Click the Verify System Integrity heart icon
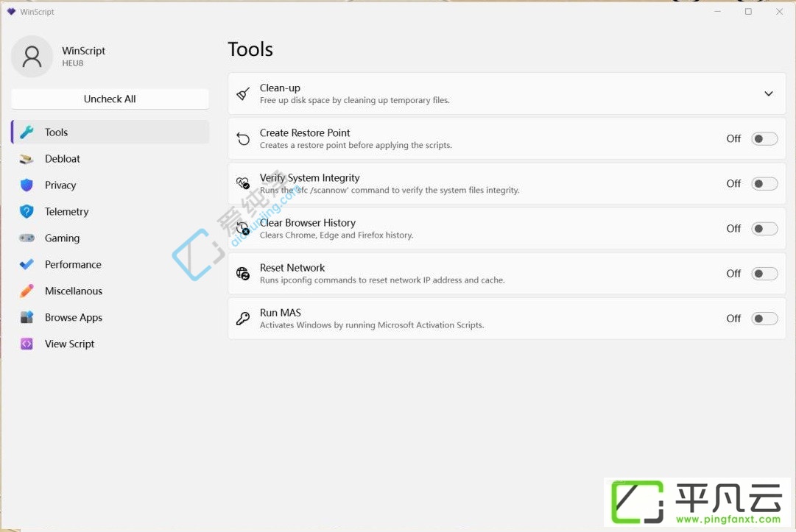This screenshot has height=532, width=796. point(243,183)
